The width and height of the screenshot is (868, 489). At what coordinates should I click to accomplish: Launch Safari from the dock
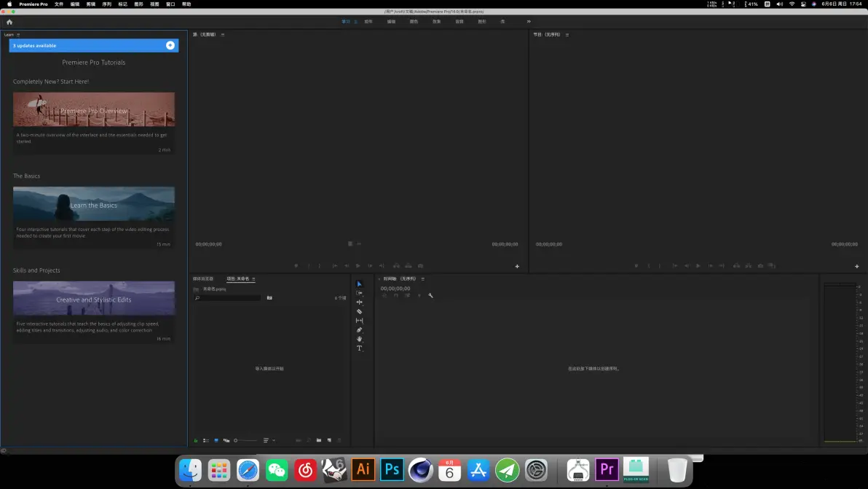[x=248, y=470]
